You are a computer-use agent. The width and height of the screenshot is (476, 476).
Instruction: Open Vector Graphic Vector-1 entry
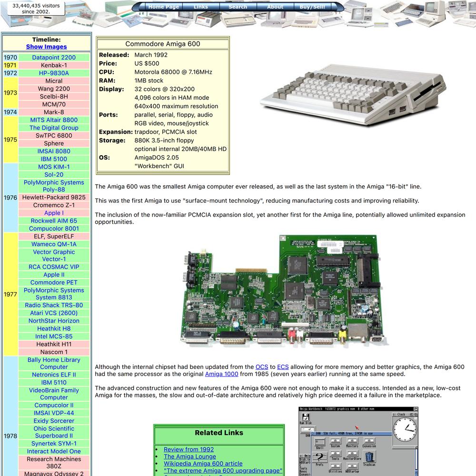(x=54, y=255)
